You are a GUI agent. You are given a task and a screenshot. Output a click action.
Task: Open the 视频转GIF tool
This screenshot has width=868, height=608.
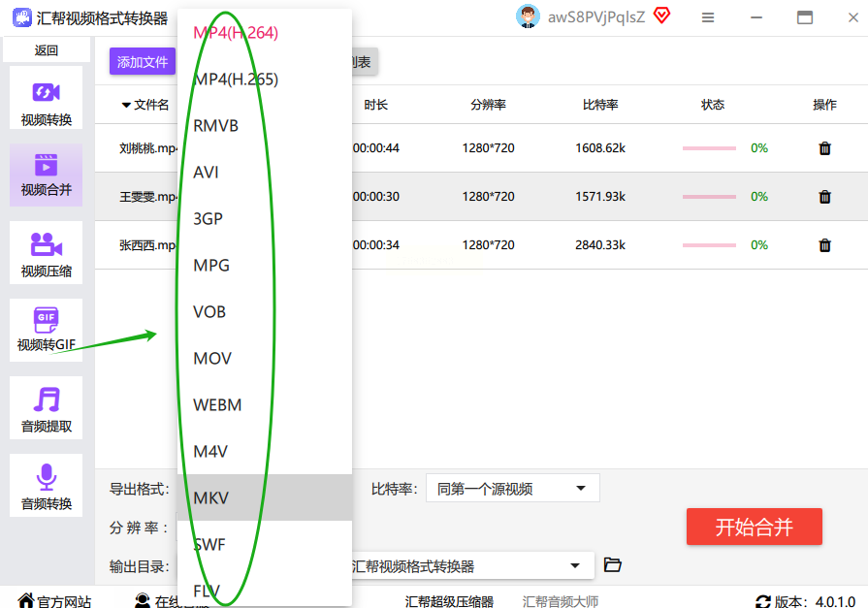pyautogui.click(x=46, y=331)
